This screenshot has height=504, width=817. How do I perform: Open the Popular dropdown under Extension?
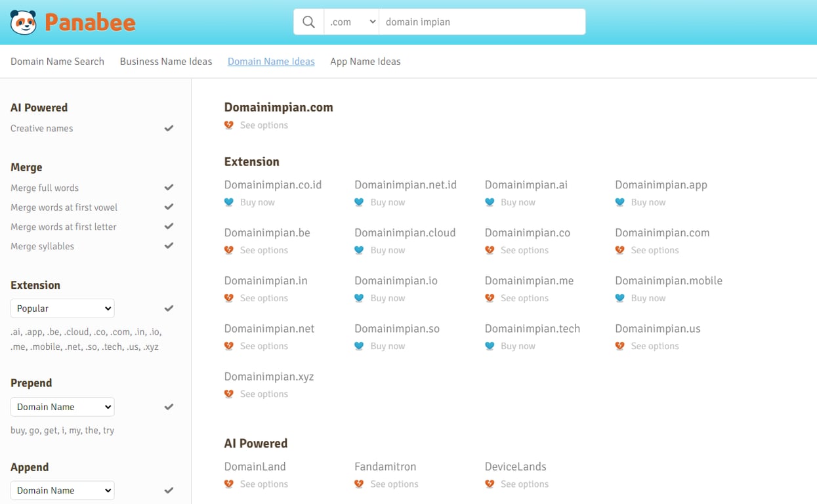coord(62,308)
